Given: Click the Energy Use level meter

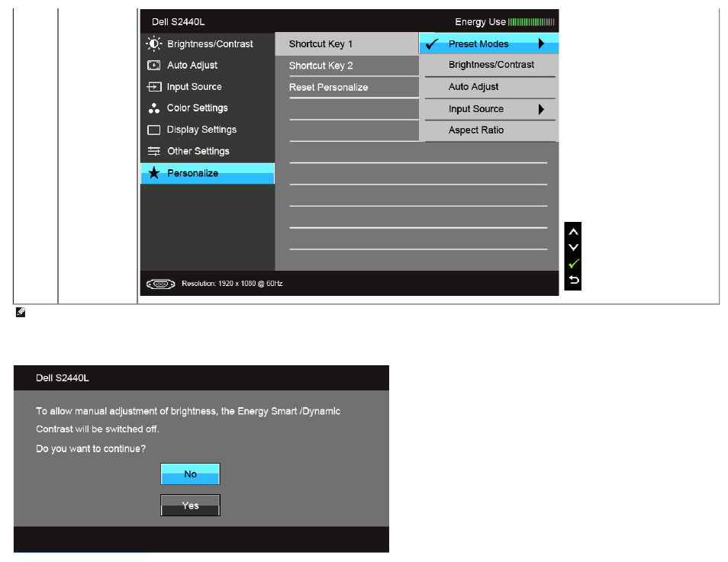Looking at the screenshot, I should point(531,22).
